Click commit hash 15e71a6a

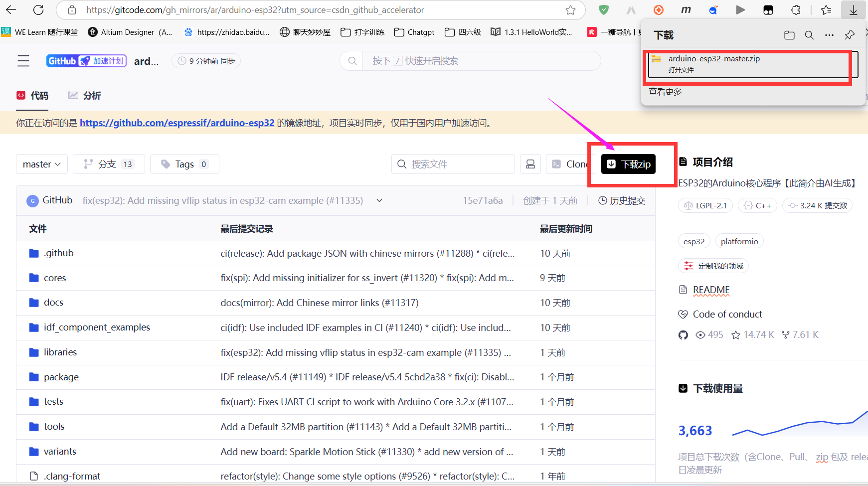coord(483,200)
